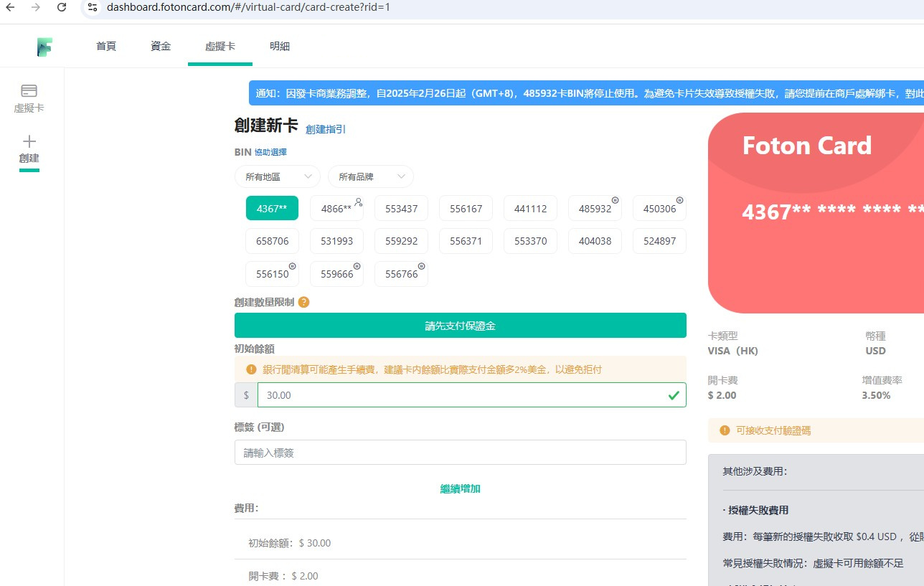Open the 所有地區 region dropdown
Screen dimensions: 924x586
click(x=278, y=176)
